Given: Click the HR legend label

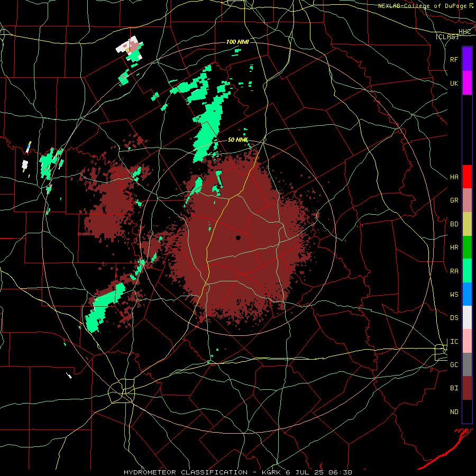Looking at the screenshot, I should click(x=454, y=248).
